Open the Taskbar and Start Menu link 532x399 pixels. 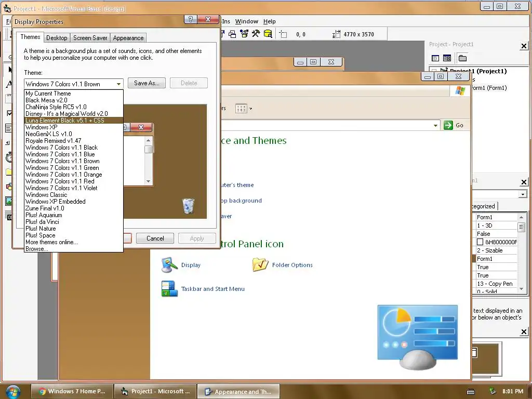(x=212, y=289)
